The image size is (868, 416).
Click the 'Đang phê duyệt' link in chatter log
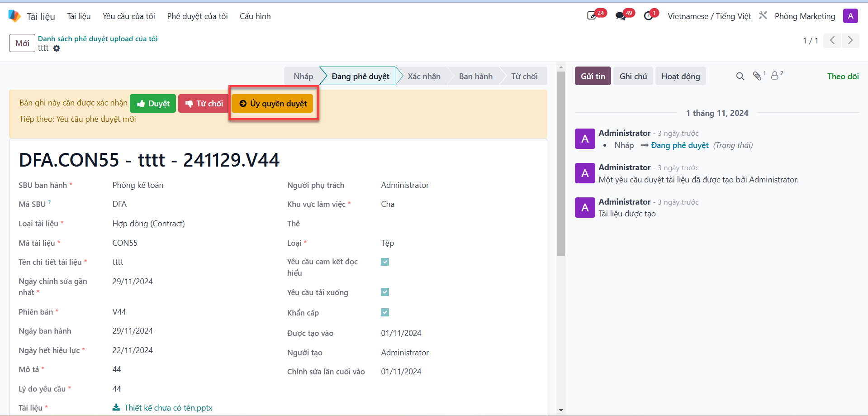click(680, 145)
